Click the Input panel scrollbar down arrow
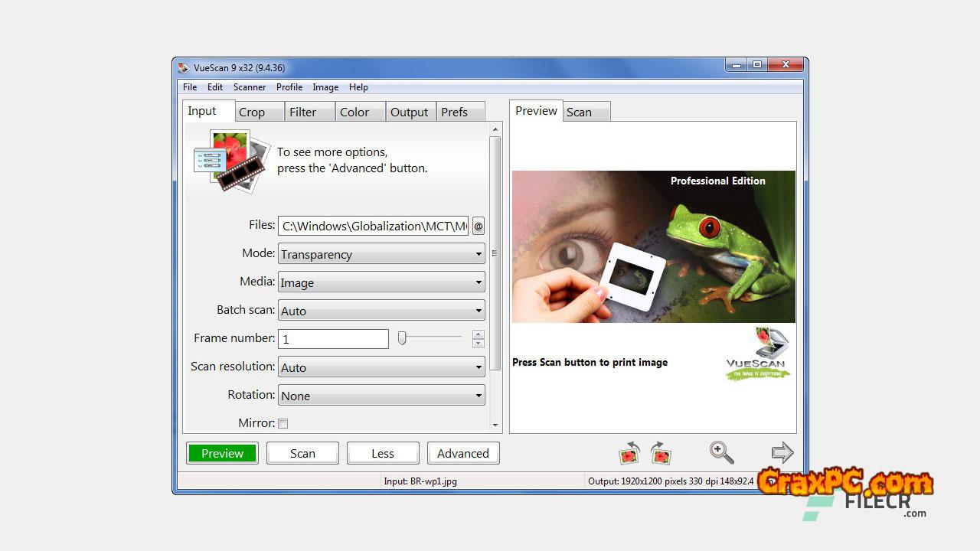 coord(495,425)
